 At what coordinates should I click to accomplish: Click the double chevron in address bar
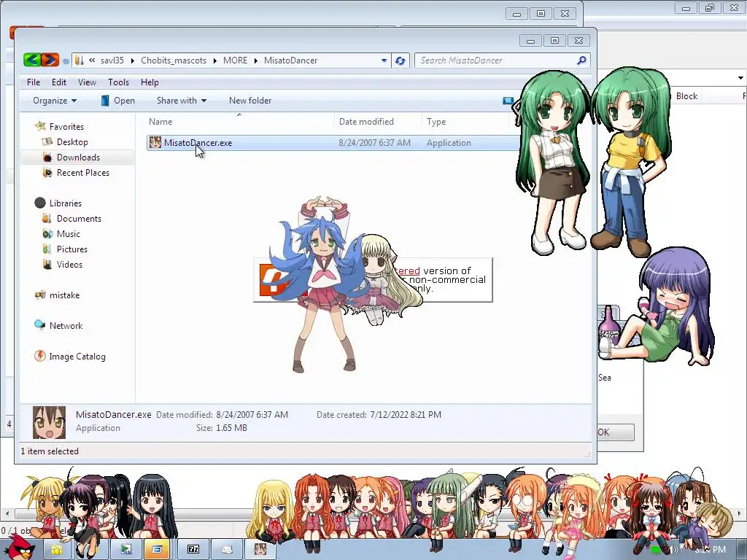coord(92,60)
